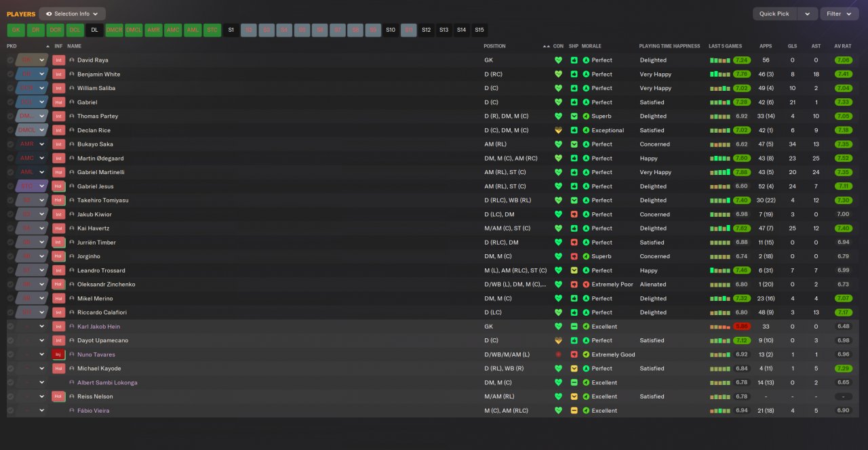Click Benjamin White's match sharpness icon

574,74
